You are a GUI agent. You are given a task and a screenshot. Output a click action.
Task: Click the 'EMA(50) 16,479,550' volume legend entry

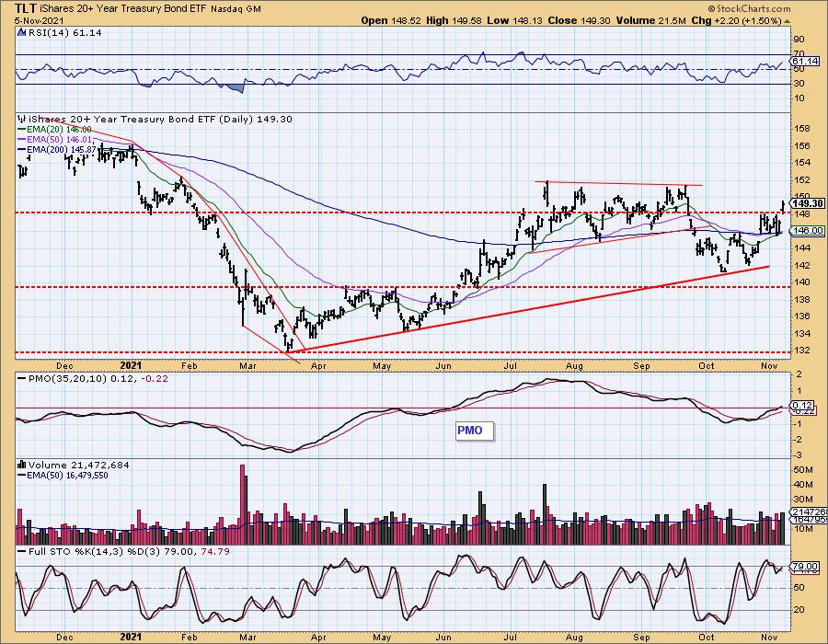(67, 475)
